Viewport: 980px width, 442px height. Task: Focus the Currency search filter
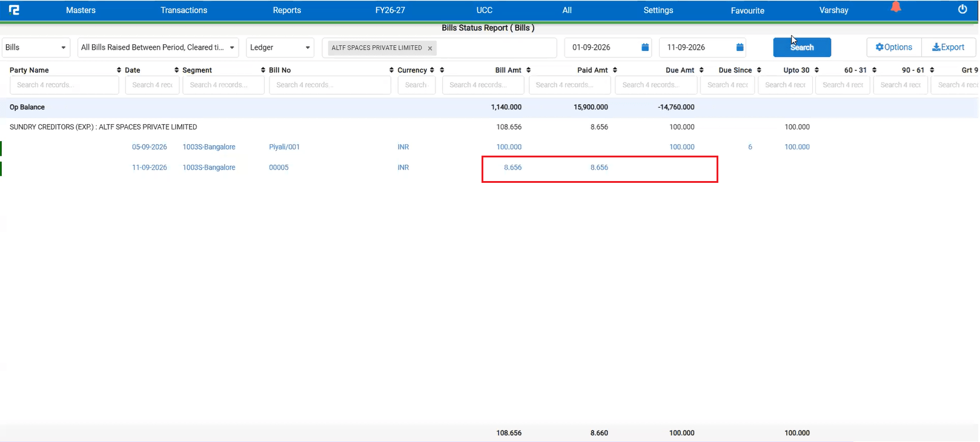(416, 85)
